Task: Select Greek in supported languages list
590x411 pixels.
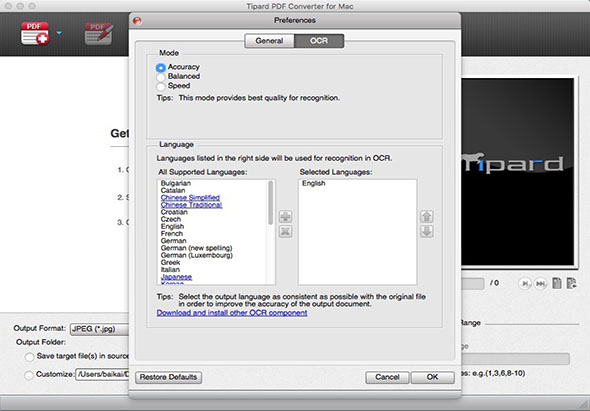Action: click(x=170, y=262)
